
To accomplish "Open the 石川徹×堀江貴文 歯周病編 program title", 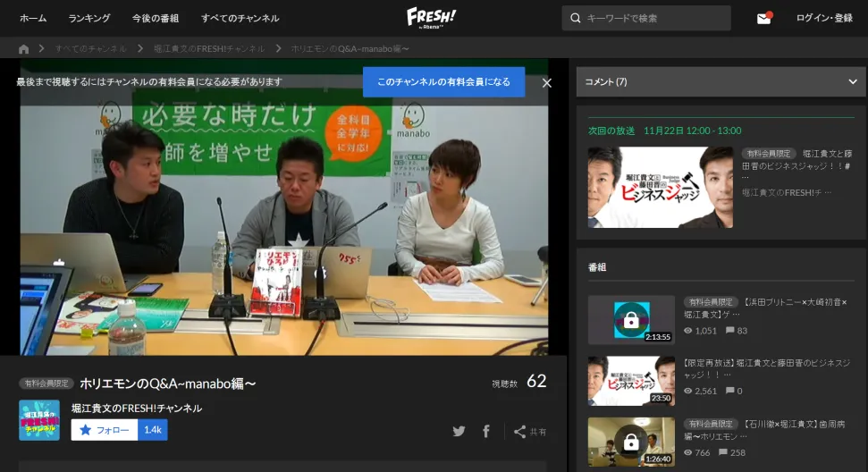I will (764, 430).
